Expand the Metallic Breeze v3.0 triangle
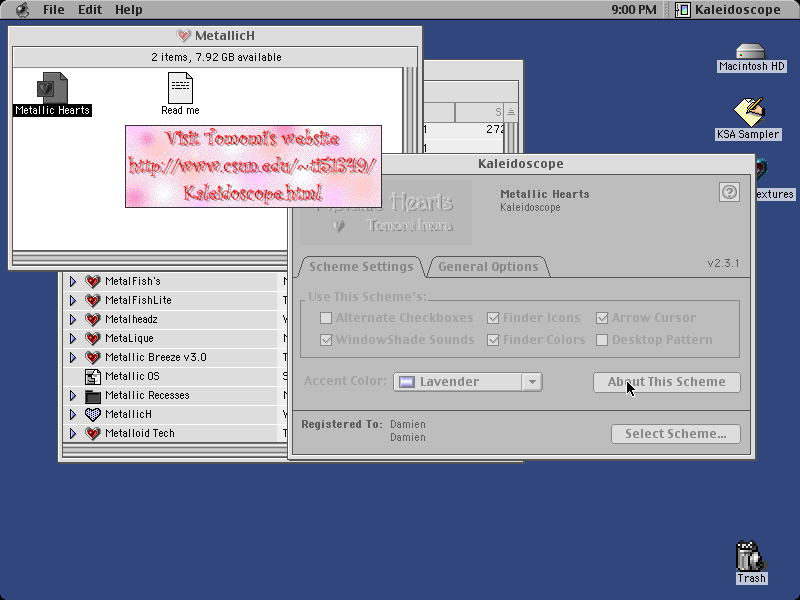The width and height of the screenshot is (800, 600). [x=73, y=357]
